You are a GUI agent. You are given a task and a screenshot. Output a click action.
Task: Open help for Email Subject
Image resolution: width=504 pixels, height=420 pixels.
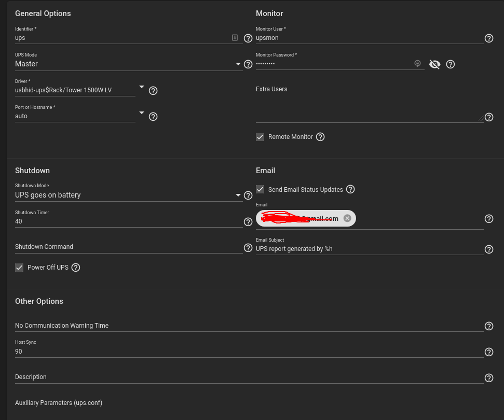click(x=488, y=249)
